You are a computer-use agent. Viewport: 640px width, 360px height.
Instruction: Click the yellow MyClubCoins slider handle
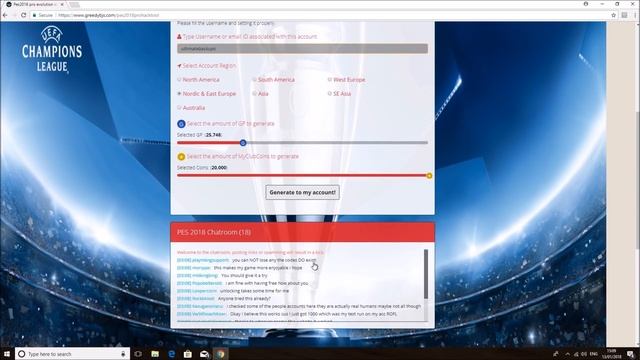pos(429,176)
